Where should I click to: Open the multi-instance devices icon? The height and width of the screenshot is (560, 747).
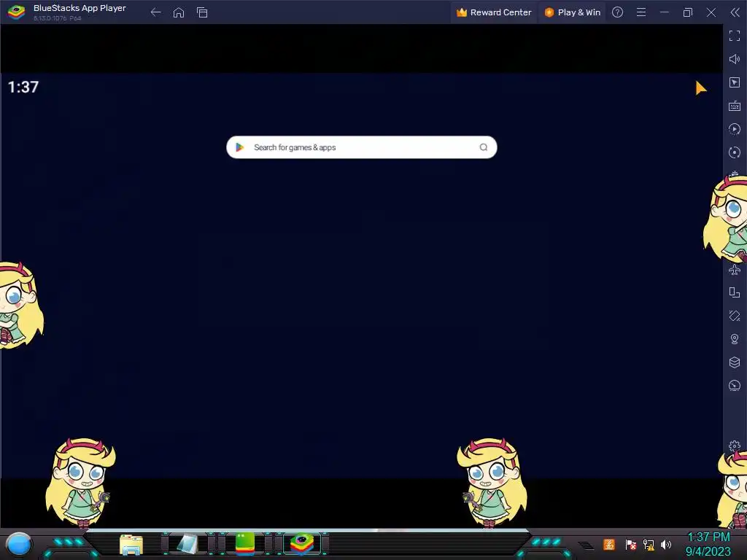(x=735, y=292)
